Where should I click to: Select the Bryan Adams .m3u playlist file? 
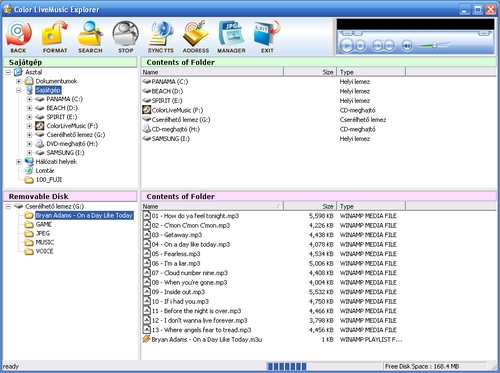(207, 340)
